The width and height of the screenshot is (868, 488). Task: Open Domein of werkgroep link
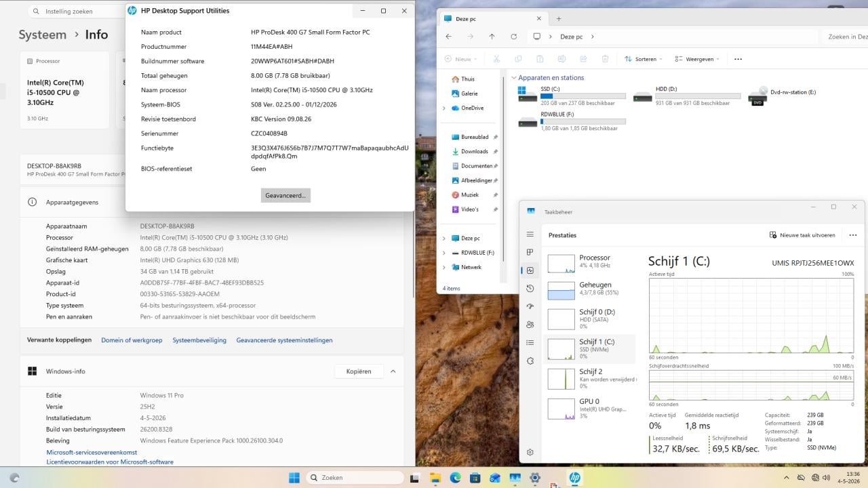(x=132, y=340)
